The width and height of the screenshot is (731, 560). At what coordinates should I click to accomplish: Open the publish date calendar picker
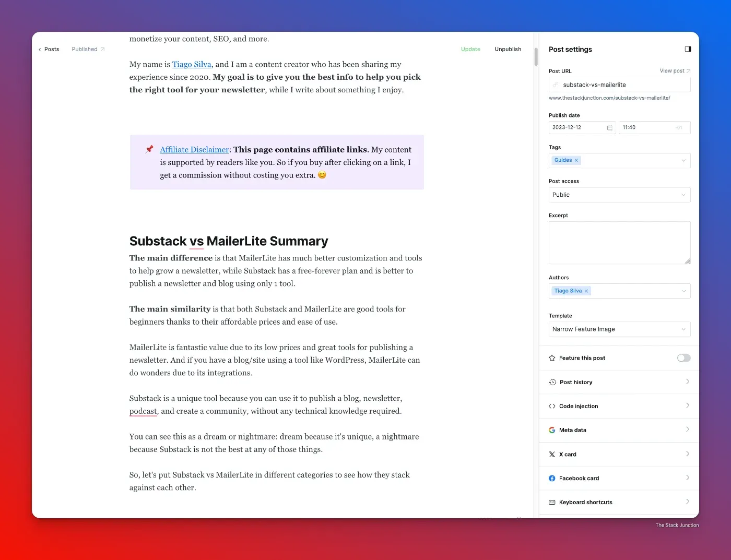click(609, 127)
